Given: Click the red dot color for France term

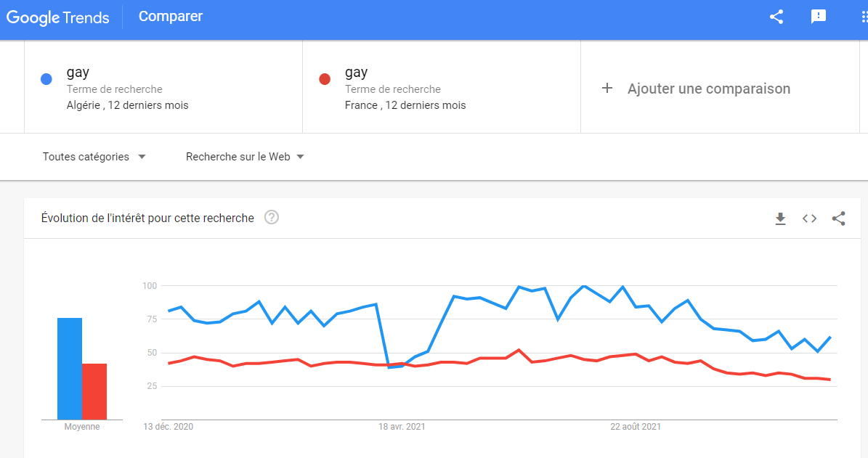Looking at the screenshot, I should pyautogui.click(x=325, y=79).
